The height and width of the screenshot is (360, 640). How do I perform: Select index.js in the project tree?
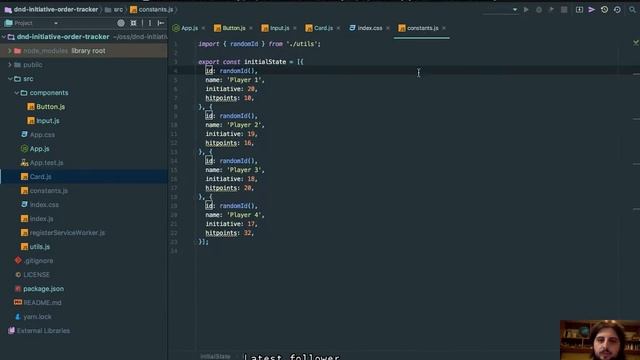tap(41, 219)
